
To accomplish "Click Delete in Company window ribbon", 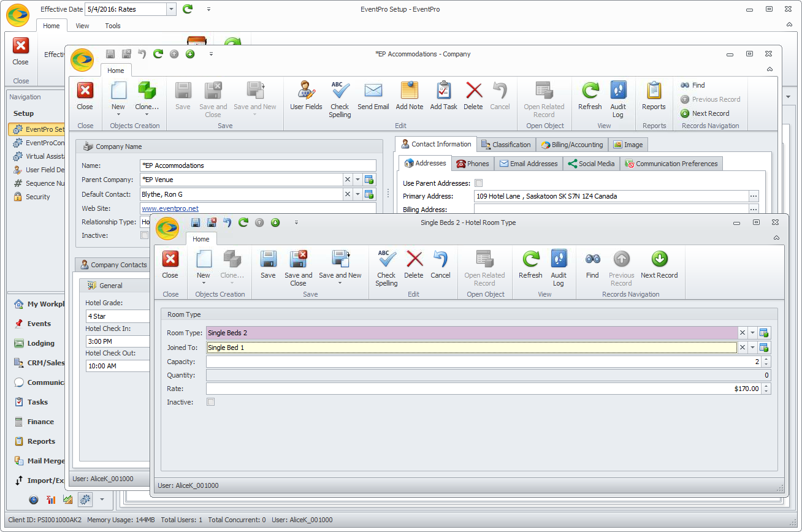I will click(473, 96).
